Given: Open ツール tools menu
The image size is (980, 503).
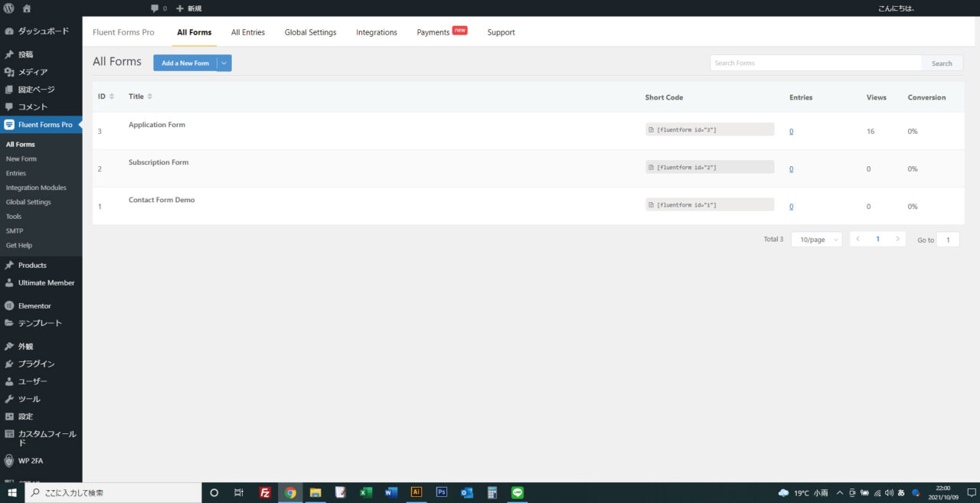Looking at the screenshot, I should (41, 399).
